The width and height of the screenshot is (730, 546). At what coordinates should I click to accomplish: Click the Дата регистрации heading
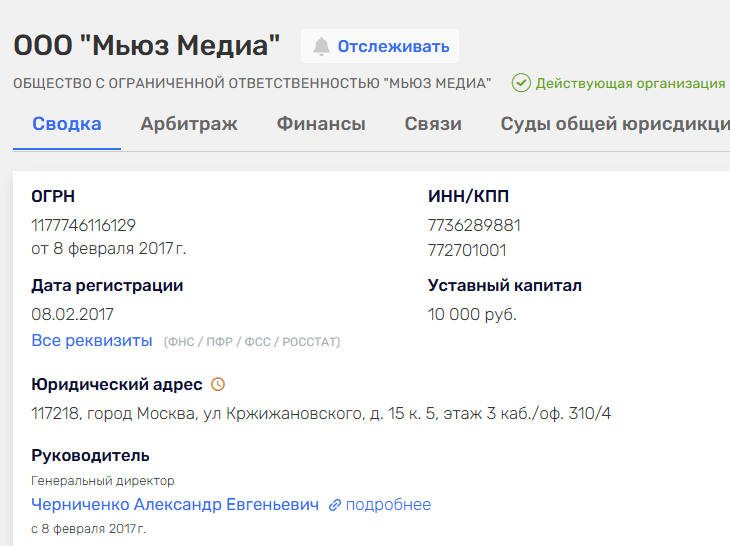pyautogui.click(x=107, y=286)
